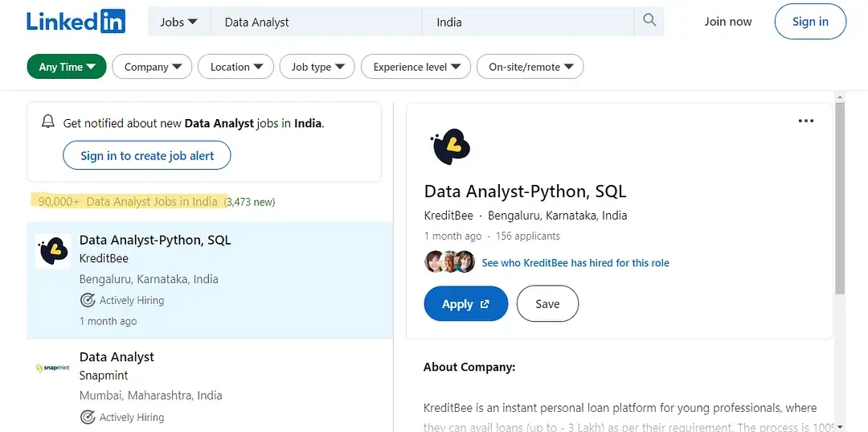This screenshot has height=432, width=868.
Task: Open the three-dot more options menu
Action: pyautogui.click(x=805, y=121)
